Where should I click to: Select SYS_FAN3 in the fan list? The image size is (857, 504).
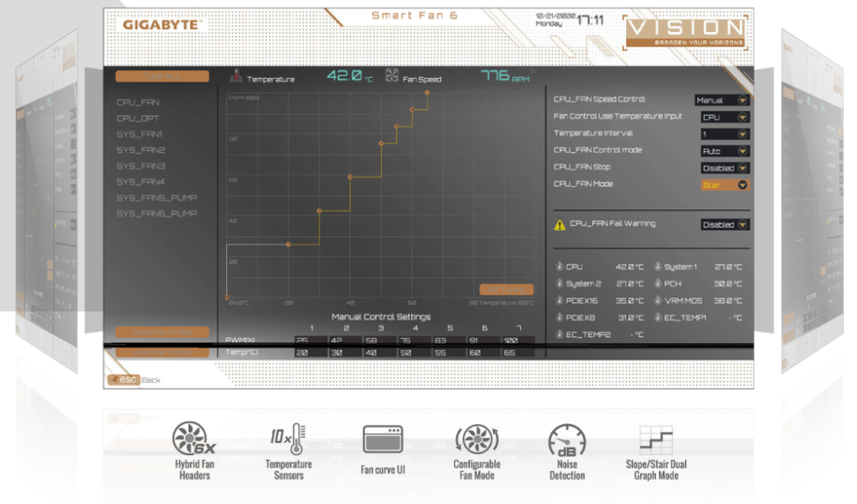tap(141, 165)
